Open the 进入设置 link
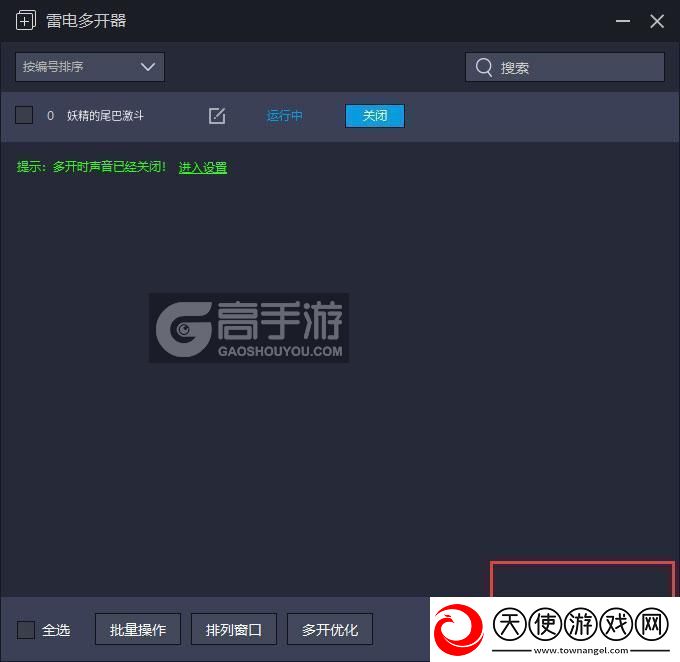This screenshot has height=662, width=680. tap(203, 167)
